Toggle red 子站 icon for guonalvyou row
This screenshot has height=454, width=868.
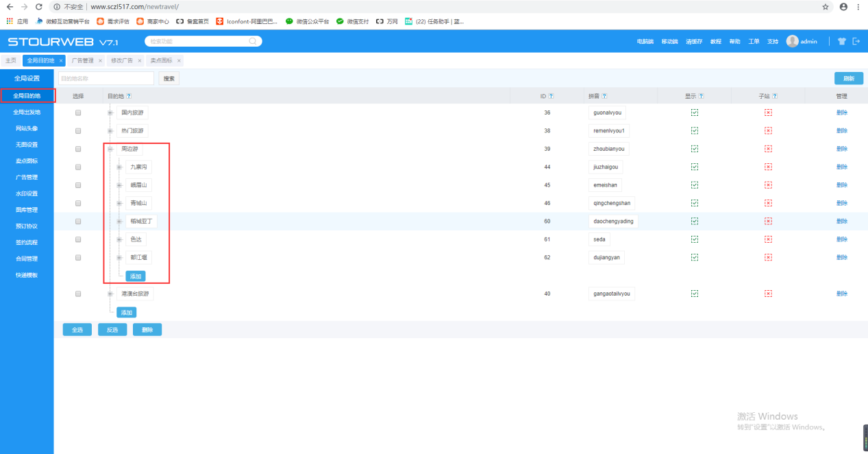point(768,112)
